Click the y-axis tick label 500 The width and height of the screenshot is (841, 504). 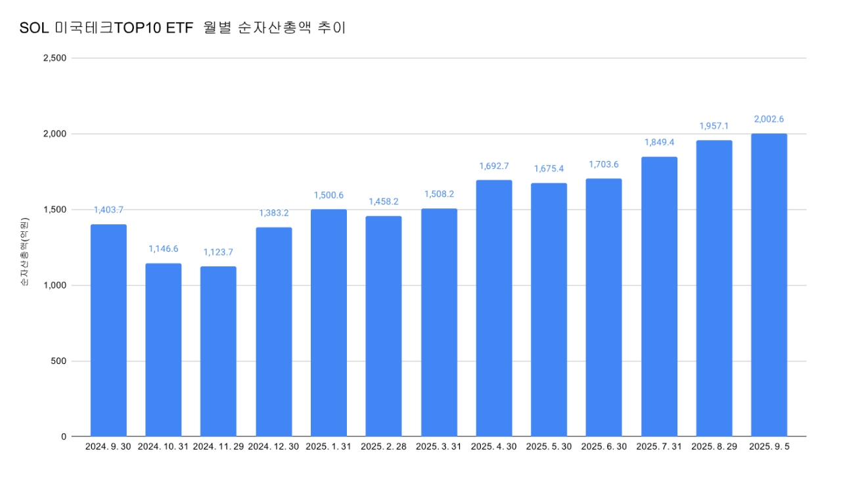[x=59, y=361]
